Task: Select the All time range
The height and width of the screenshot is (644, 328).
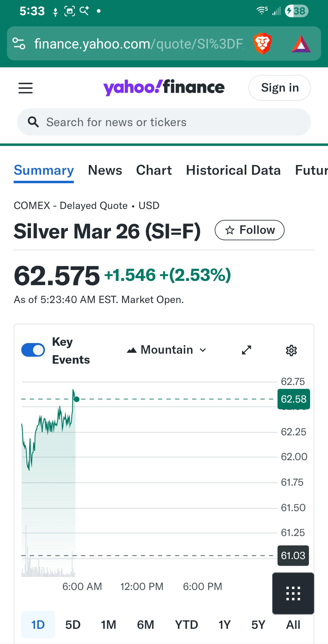Action: [x=293, y=625]
